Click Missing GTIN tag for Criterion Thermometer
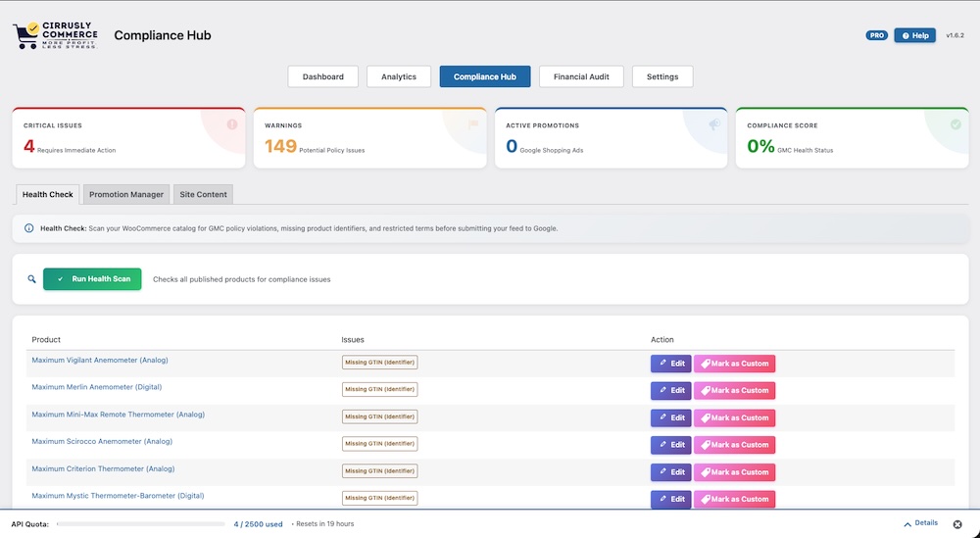Viewport: 980px width, 538px height. click(380, 471)
